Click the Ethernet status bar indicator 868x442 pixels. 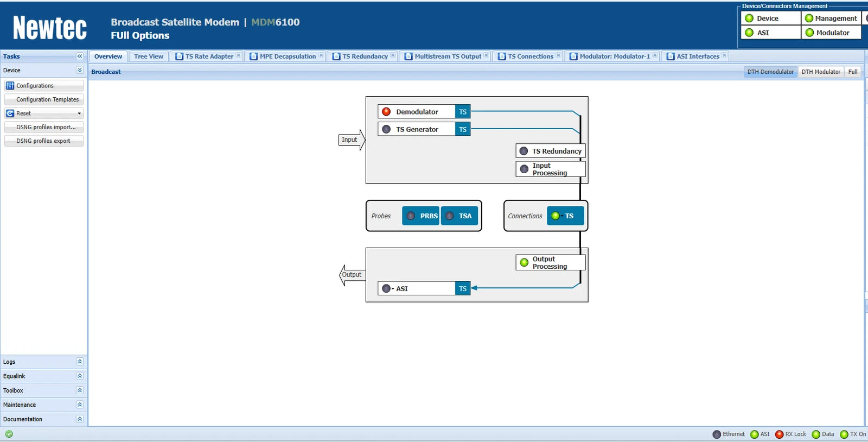(729, 434)
